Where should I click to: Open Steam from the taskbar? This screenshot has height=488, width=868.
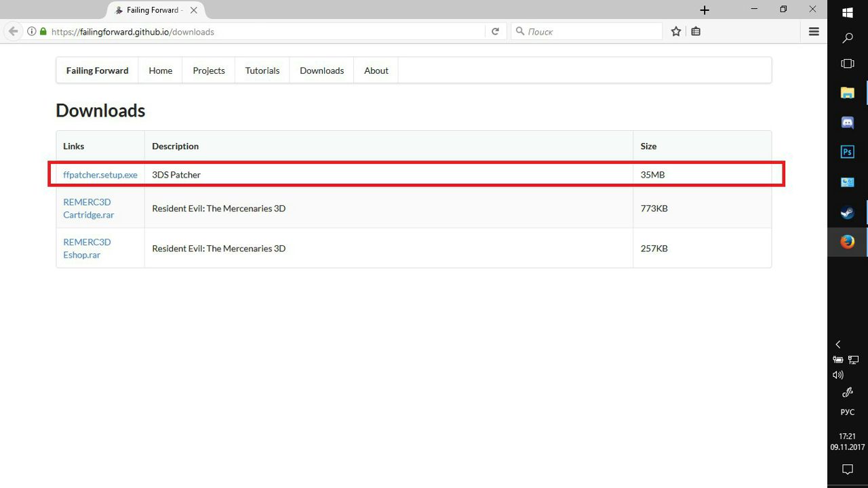[x=847, y=212]
